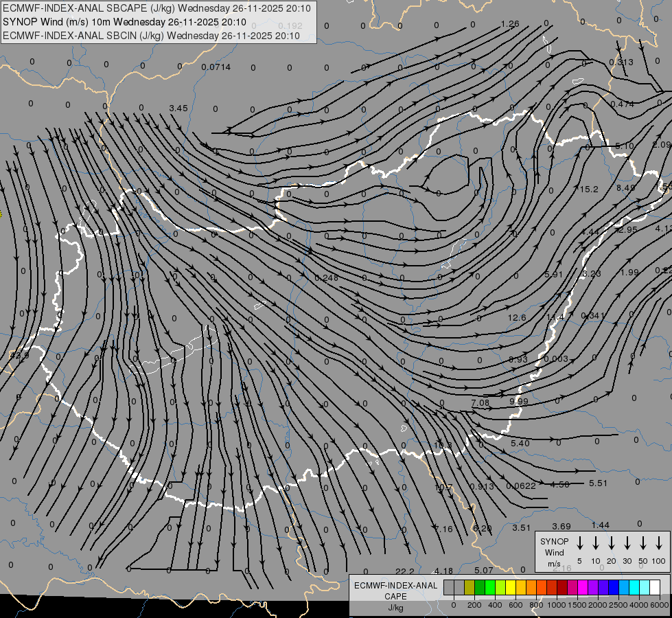Pick the yellow CAPE legend swatch
This screenshot has width=672, height=618.
pyautogui.click(x=511, y=587)
